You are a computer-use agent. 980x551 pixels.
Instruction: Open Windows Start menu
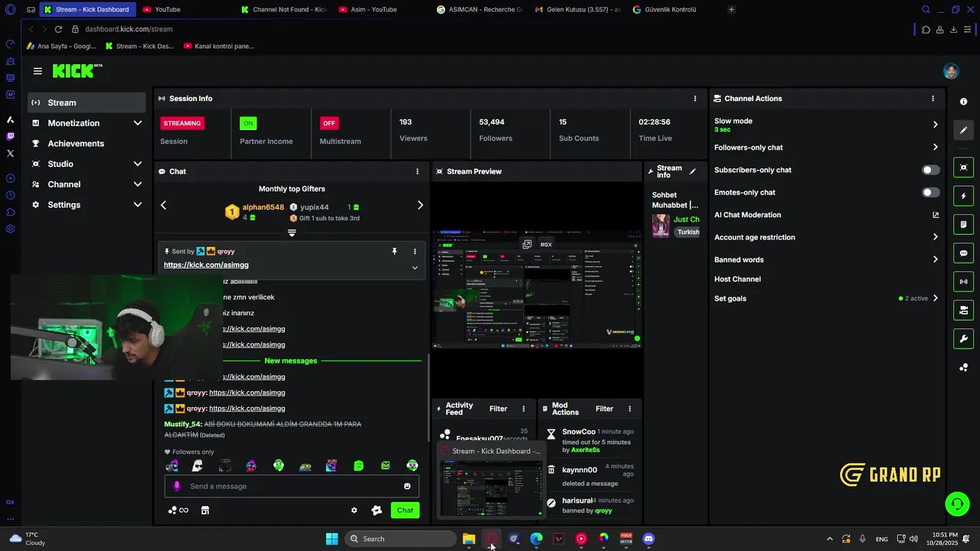click(x=332, y=539)
